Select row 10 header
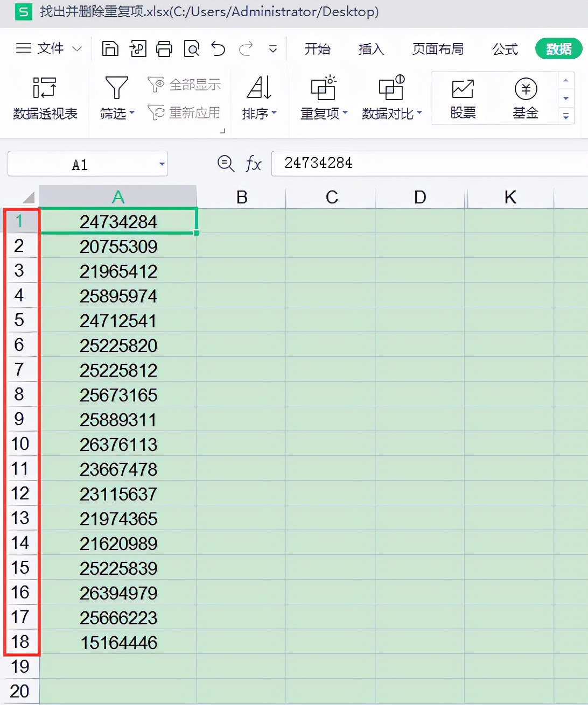This screenshot has width=588, height=705. tap(20, 444)
